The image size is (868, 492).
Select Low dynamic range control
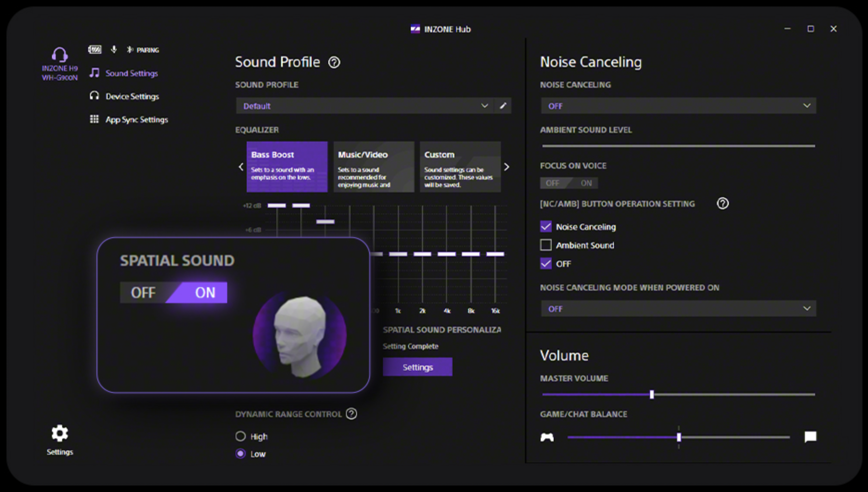(240, 454)
